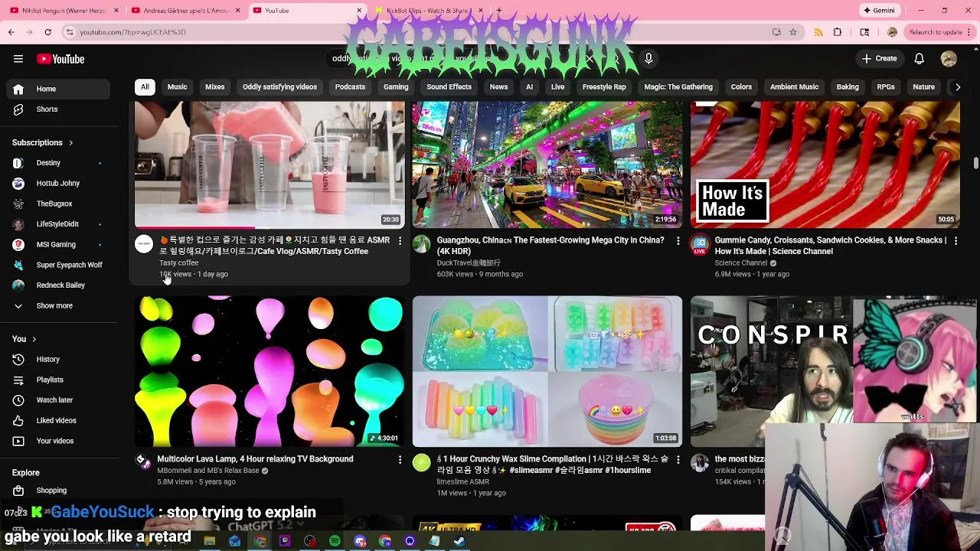The width and height of the screenshot is (980, 551).
Task: Open more options for Guangzhou video
Action: tap(678, 241)
